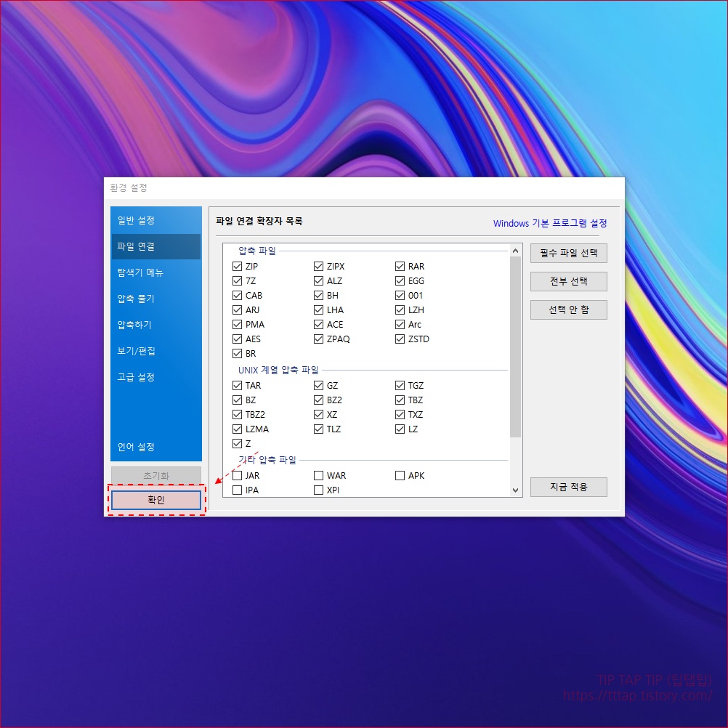Uncheck the RAR checkbox
The width and height of the screenshot is (728, 728).
click(x=400, y=266)
